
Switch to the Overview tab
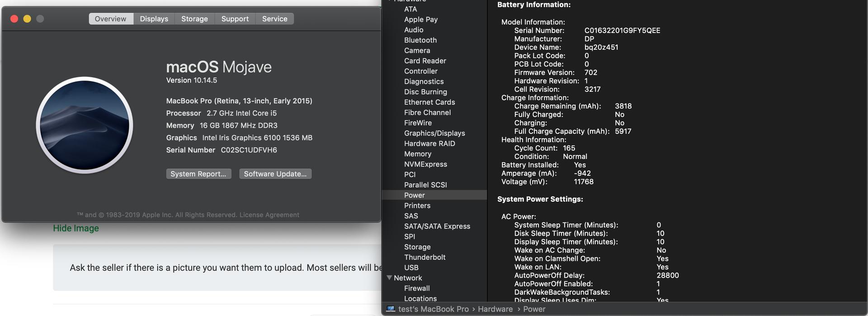coord(111,19)
